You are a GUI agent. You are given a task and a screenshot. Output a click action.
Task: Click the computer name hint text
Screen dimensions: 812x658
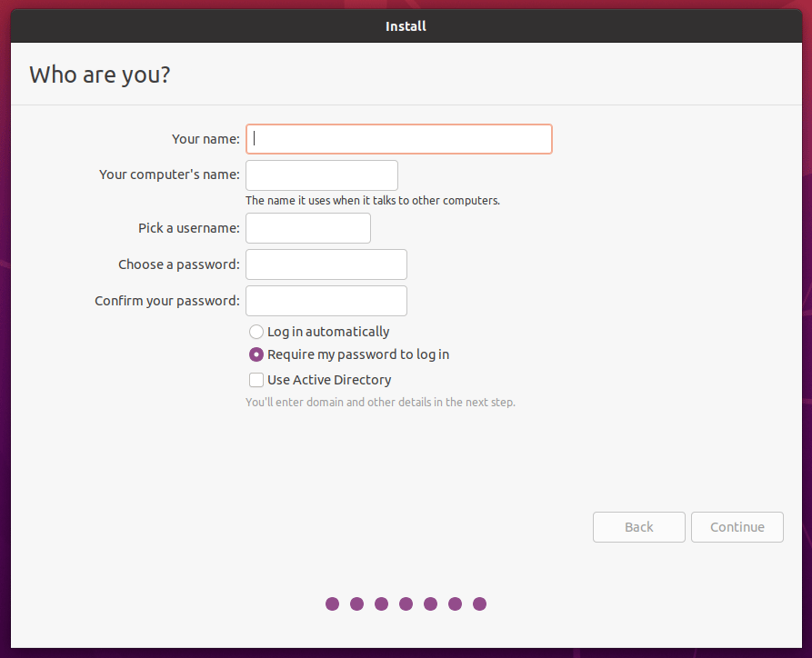pos(373,200)
